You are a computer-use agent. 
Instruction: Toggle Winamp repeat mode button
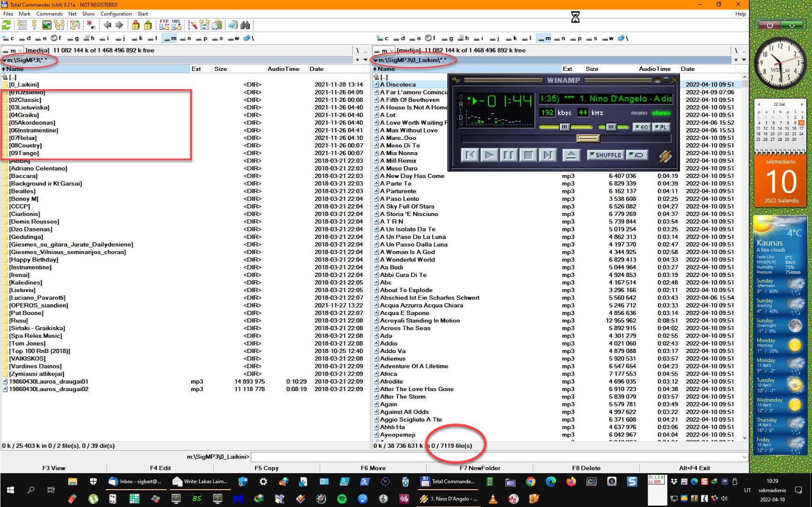pyautogui.click(x=638, y=155)
